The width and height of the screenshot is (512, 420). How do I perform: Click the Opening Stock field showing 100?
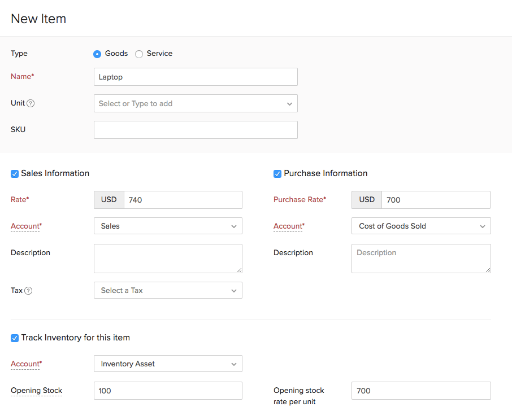(168, 391)
